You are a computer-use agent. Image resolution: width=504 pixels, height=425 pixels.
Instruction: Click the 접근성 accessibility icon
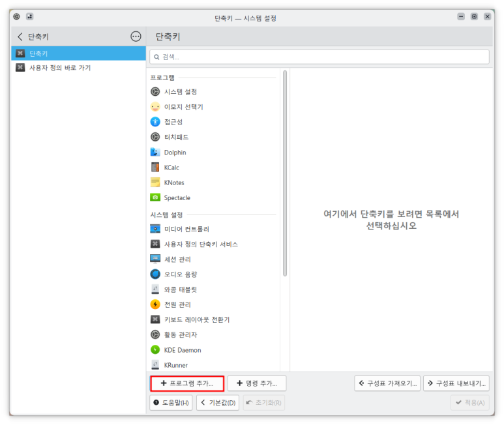(x=155, y=122)
